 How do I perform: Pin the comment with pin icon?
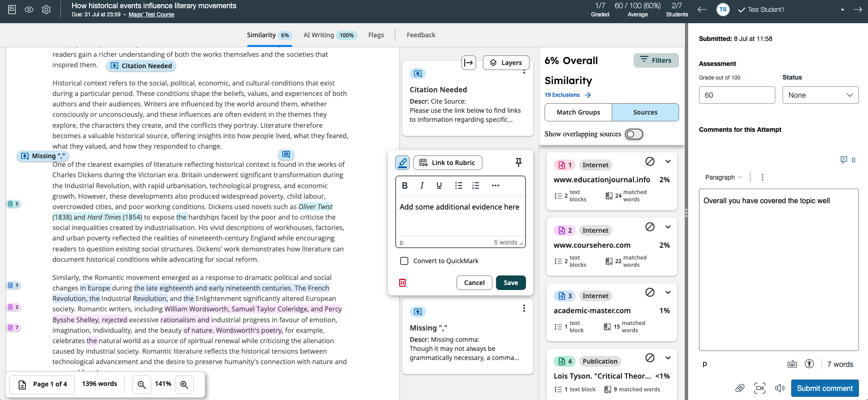point(519,162)
